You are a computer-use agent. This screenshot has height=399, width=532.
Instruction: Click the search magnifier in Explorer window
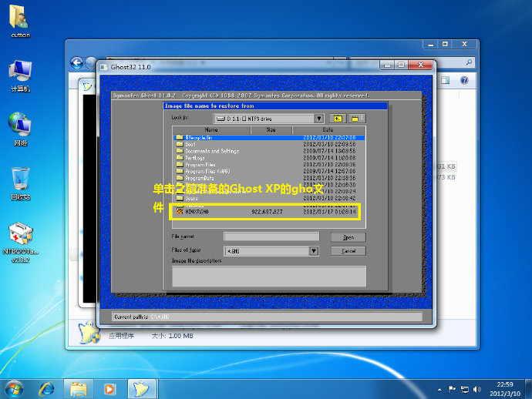[x=469, y=62]
